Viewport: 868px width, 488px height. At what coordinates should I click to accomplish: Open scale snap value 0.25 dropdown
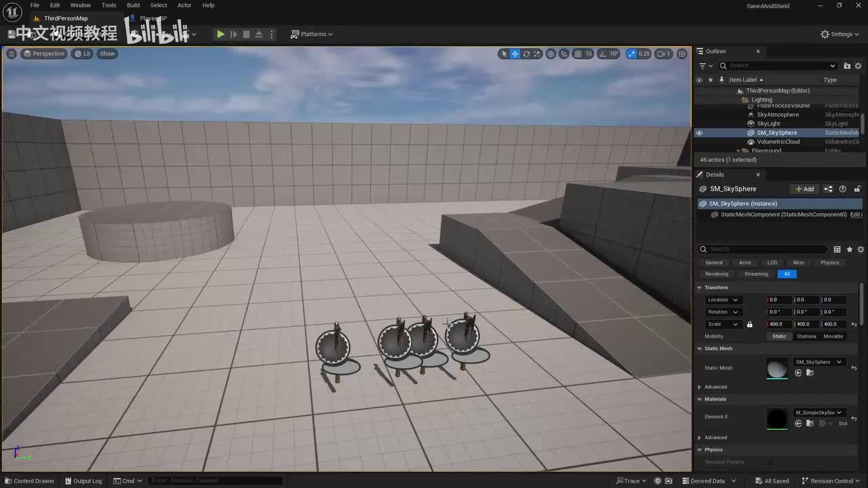(x=644, y=54)
